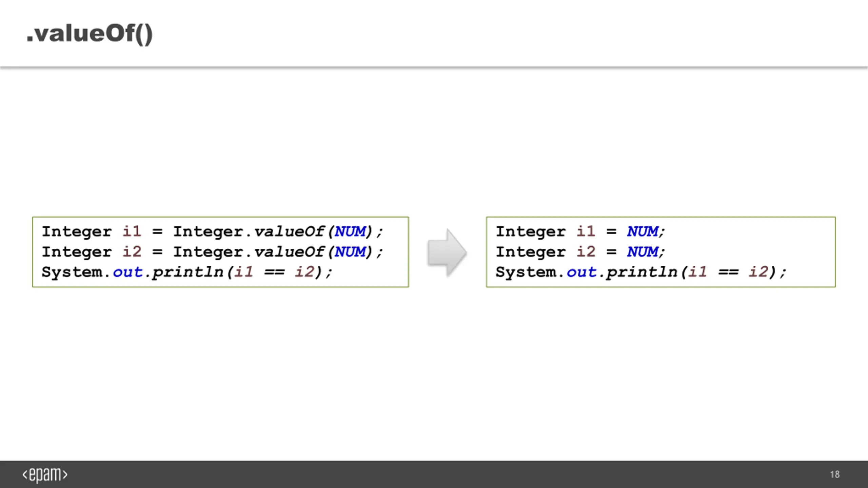This screenshot has height=488, width=868.
Task: Click the slide title .valueOf()
Action: [90, 34]
